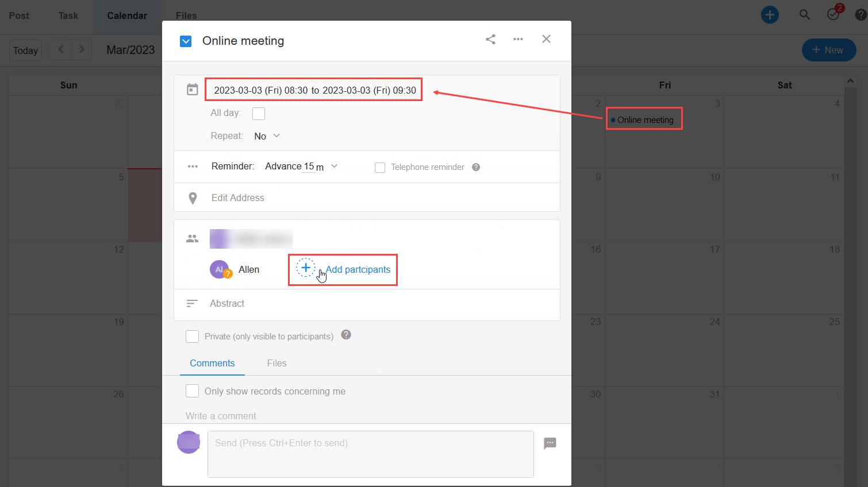
Task: Open the Reminder Advance 15 m dropdown
Action: tap(301, 167)
